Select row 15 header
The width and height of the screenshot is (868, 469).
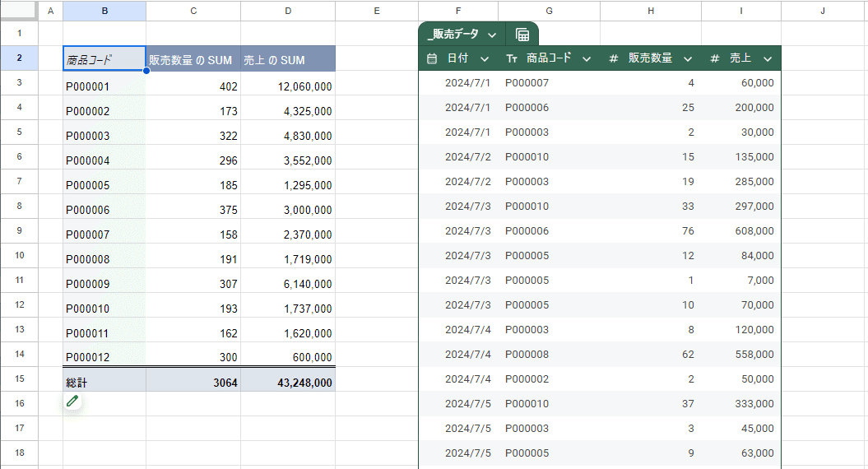pos(20,378)
